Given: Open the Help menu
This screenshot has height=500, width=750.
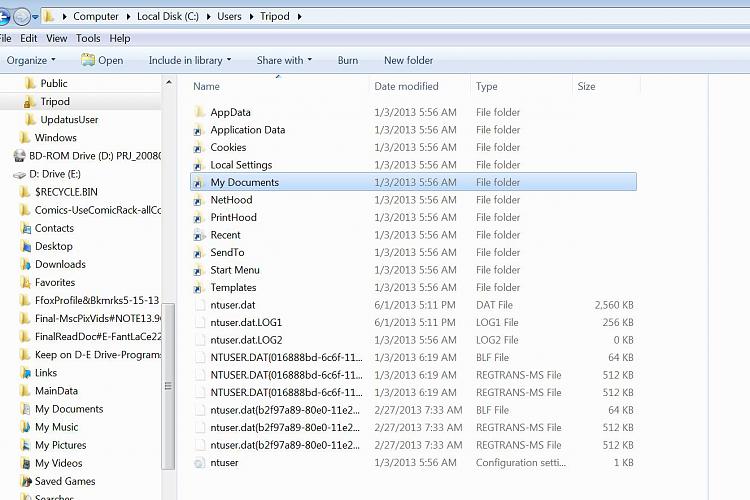Looking at the screenshot, I should click(120, 38).
